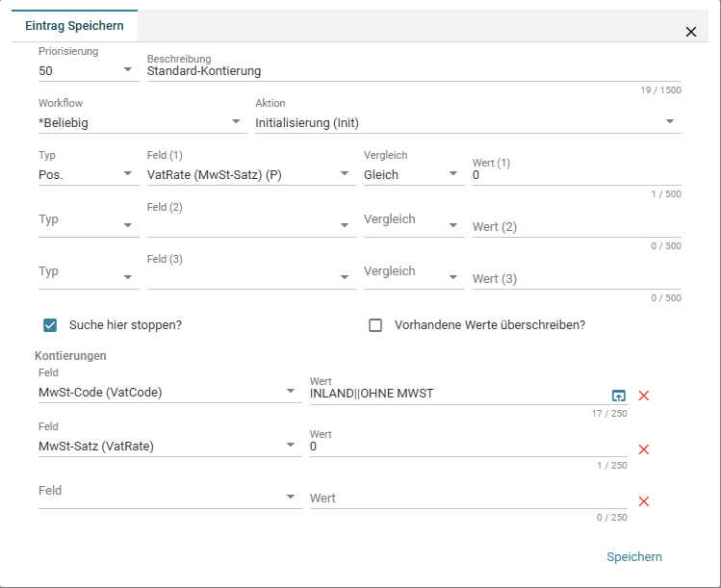Click the empty Wert field in last Kontierung row

[469, 499]
